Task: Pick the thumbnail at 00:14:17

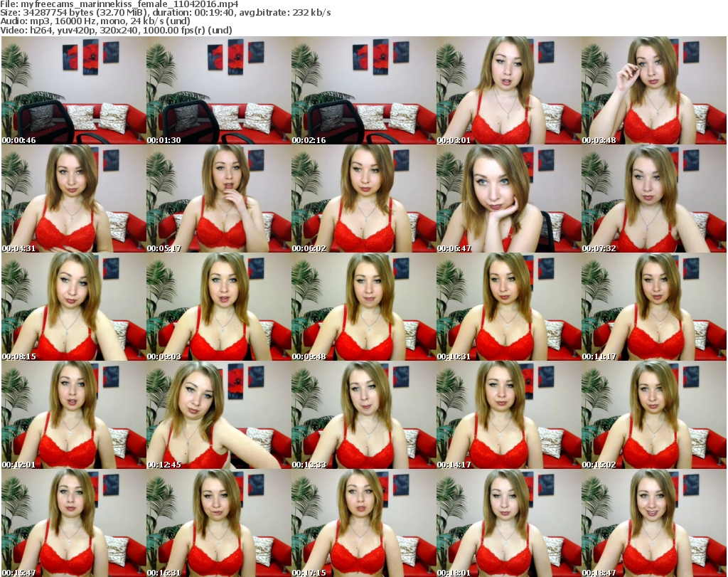Action: tap(509, 415)
